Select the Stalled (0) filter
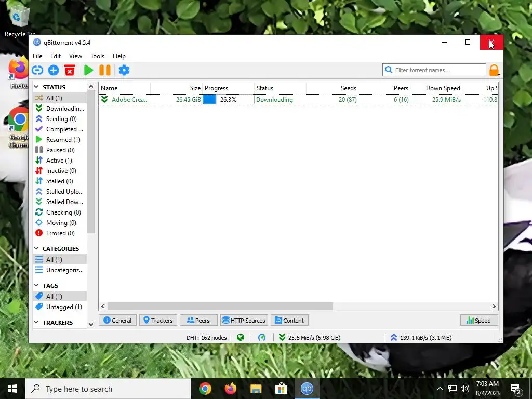The width and height of the screenshot is (532, 399). [60, 181]
